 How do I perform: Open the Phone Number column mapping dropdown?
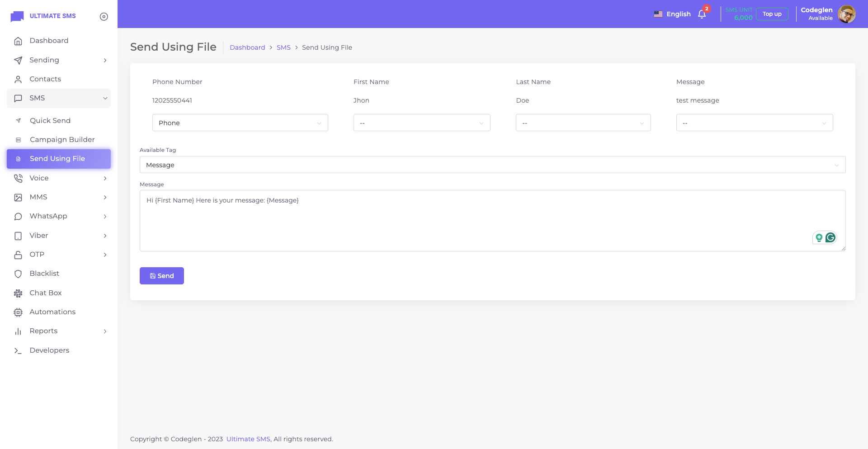point(240,123)
